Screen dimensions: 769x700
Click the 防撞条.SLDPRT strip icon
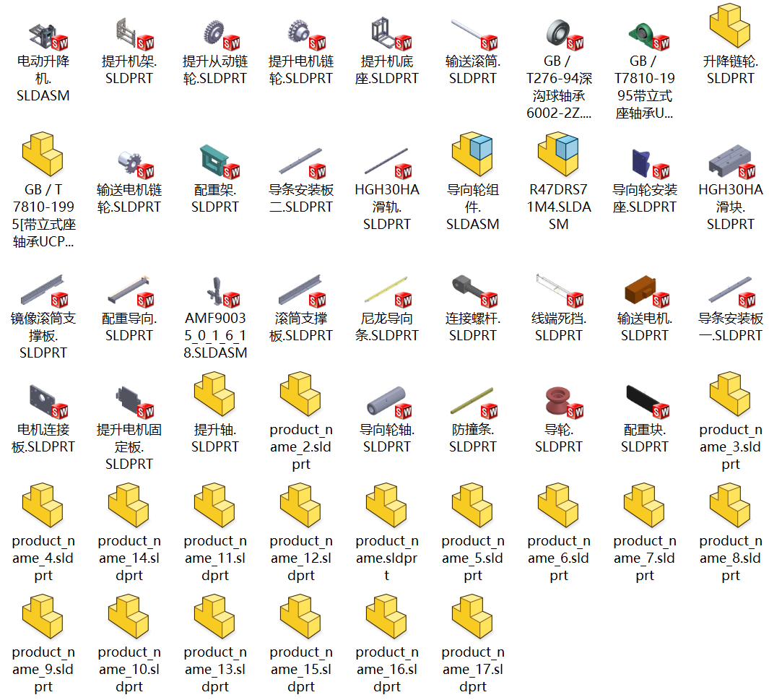click(x=474, y=402)
